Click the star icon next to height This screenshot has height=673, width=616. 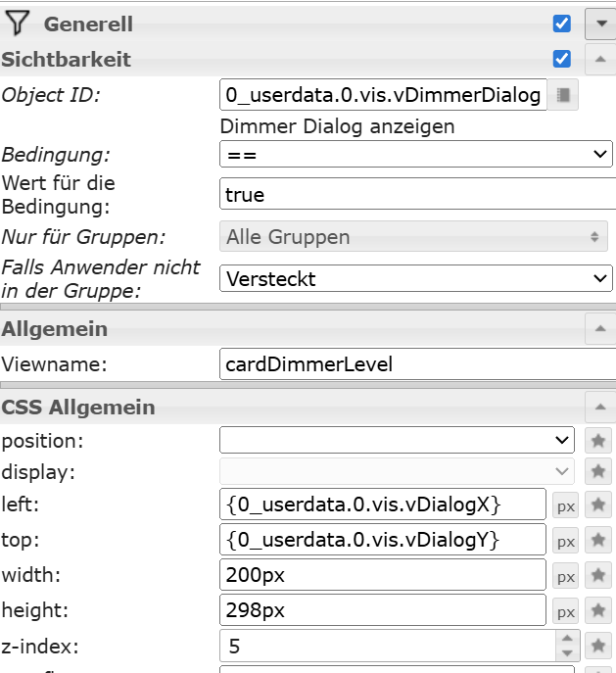(x=599, y=610)
